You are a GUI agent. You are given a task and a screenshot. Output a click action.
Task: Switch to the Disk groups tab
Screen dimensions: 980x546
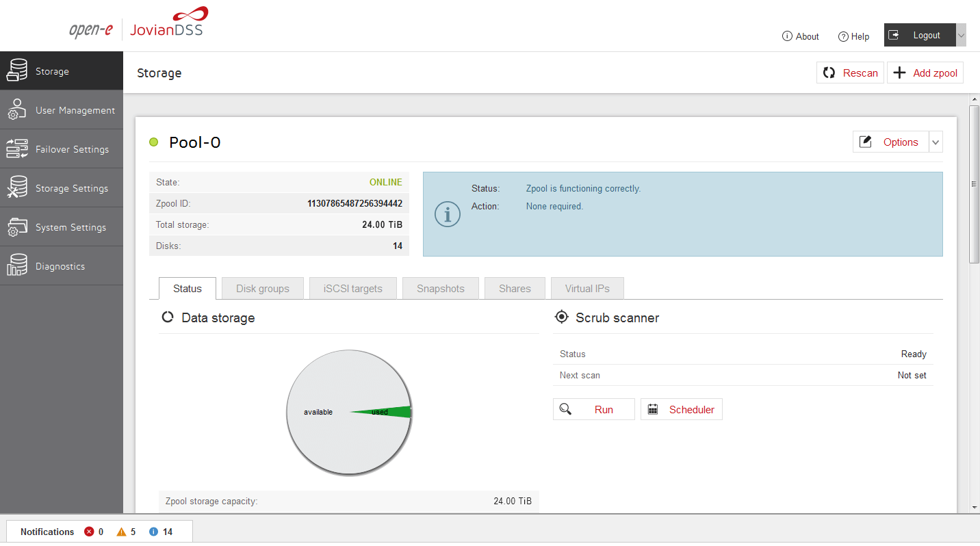click(263, 289)
